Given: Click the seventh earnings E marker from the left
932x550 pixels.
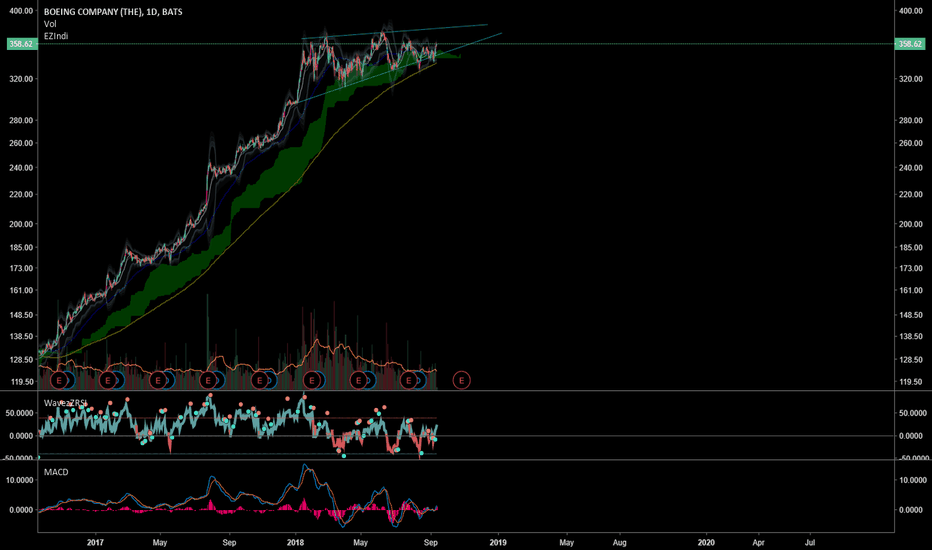Looking at the screenshot, I should (358, 380).
